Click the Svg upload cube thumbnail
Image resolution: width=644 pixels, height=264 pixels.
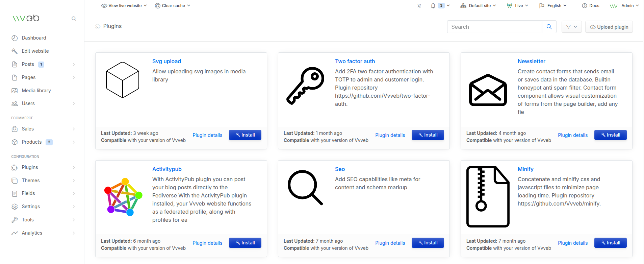(123, 80)
